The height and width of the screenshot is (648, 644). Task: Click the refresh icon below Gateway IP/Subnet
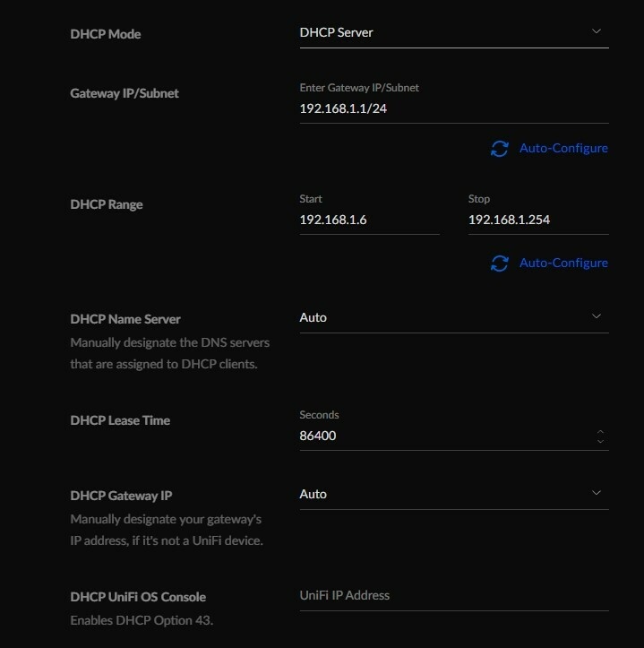(x=499, y=149)
